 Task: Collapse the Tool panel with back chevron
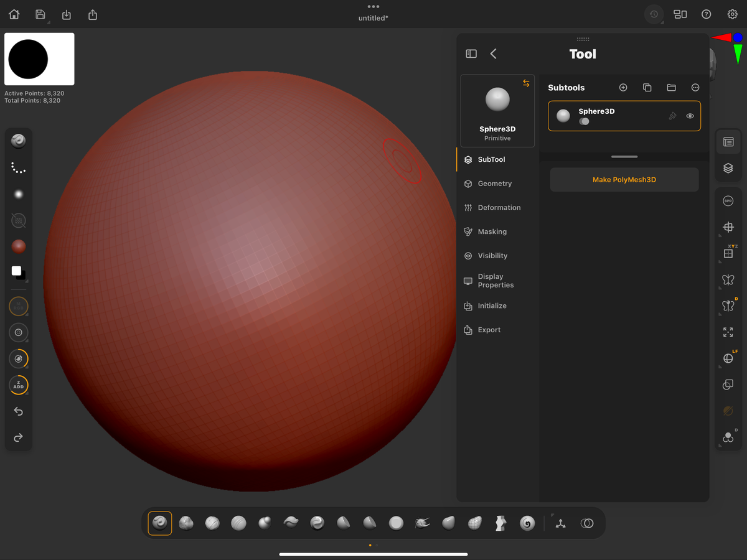493,54
